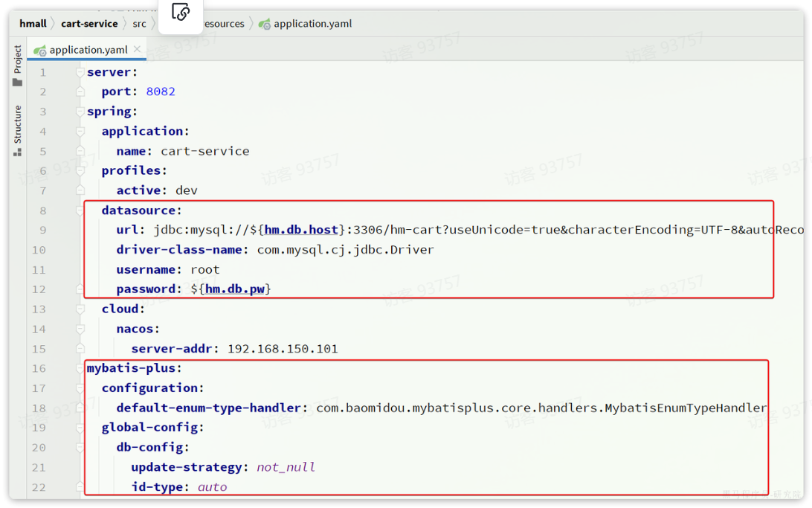Click the cart-service breadcrumb
The height and width of the screenshot is (508, 812).
pyautogui.click(x=89, y=24)
